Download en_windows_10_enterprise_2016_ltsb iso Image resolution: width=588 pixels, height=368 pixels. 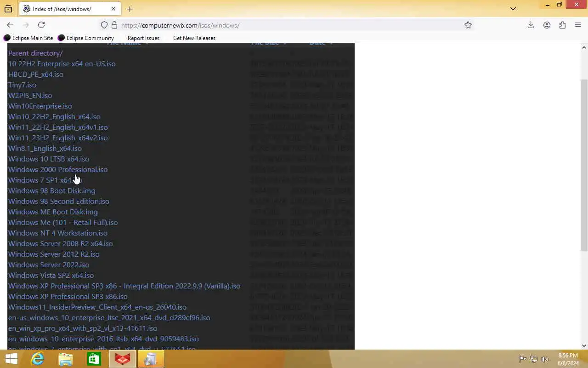tap(103, 339)
